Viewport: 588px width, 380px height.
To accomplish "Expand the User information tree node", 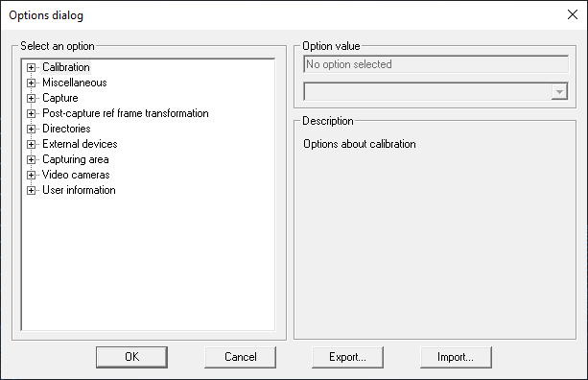I will [x=31, y=191].
